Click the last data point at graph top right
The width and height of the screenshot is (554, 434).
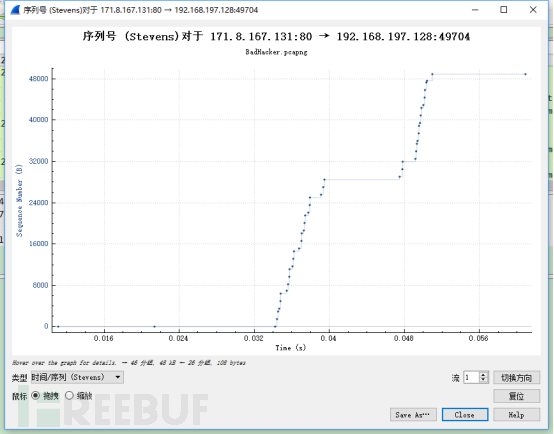[x=525, y=74]
